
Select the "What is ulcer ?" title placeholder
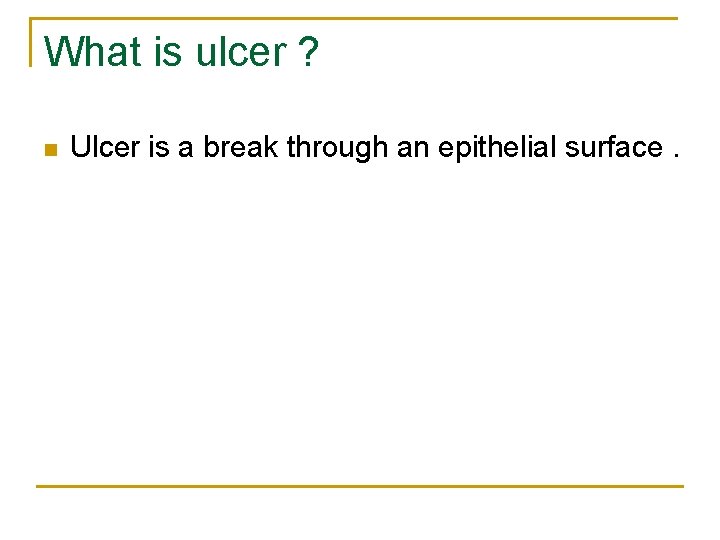181,51
